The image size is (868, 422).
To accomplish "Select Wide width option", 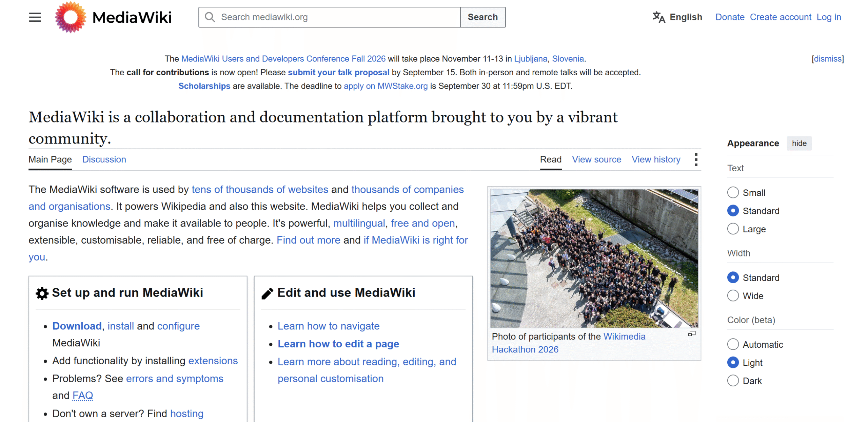I will 732,296.
